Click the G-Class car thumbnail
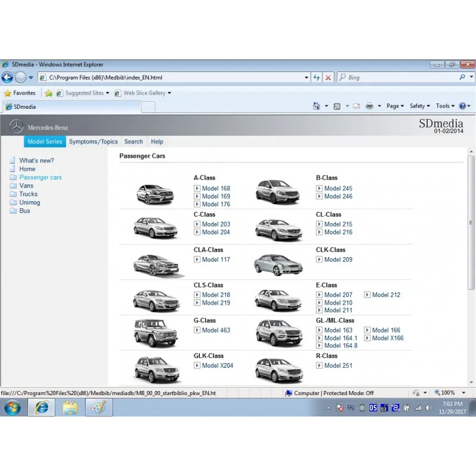Viewport: 476px width, 476px height. [156, 333]
